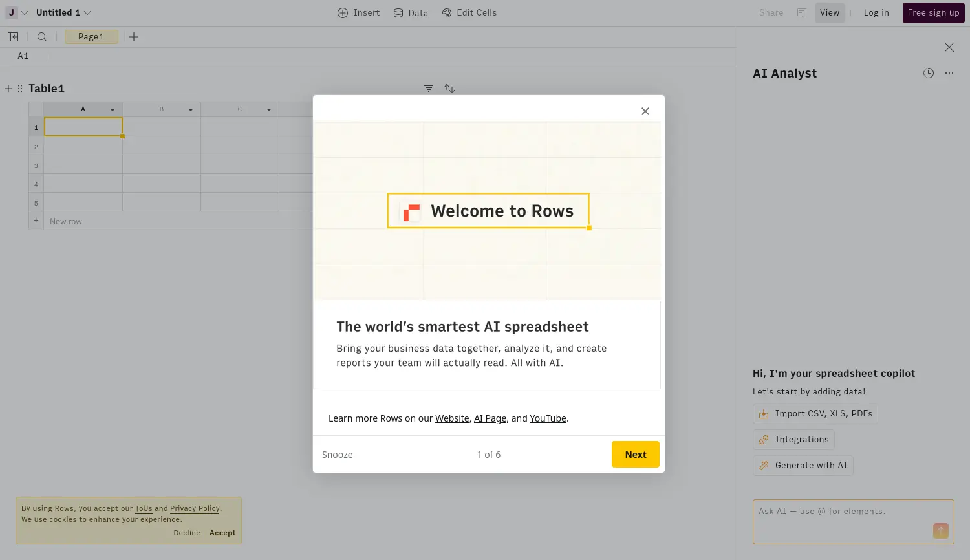Expand column B dropdown arrow

[x=191, y=110]
